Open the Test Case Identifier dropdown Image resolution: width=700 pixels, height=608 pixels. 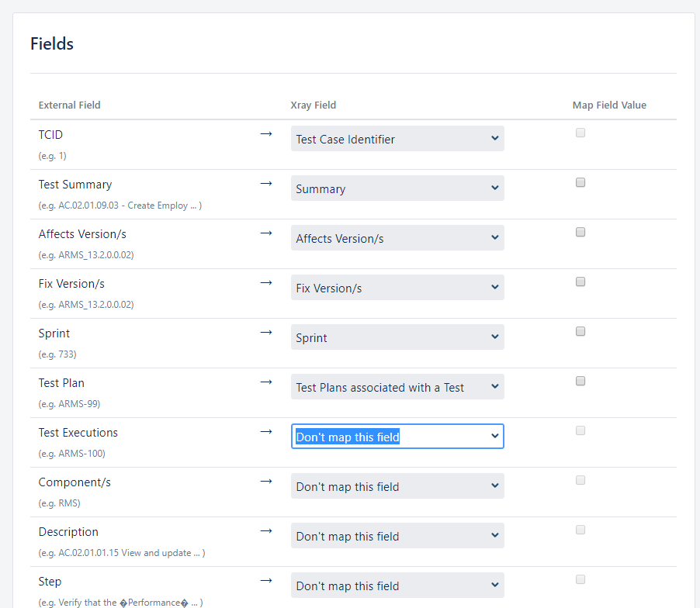coord(397,139)
